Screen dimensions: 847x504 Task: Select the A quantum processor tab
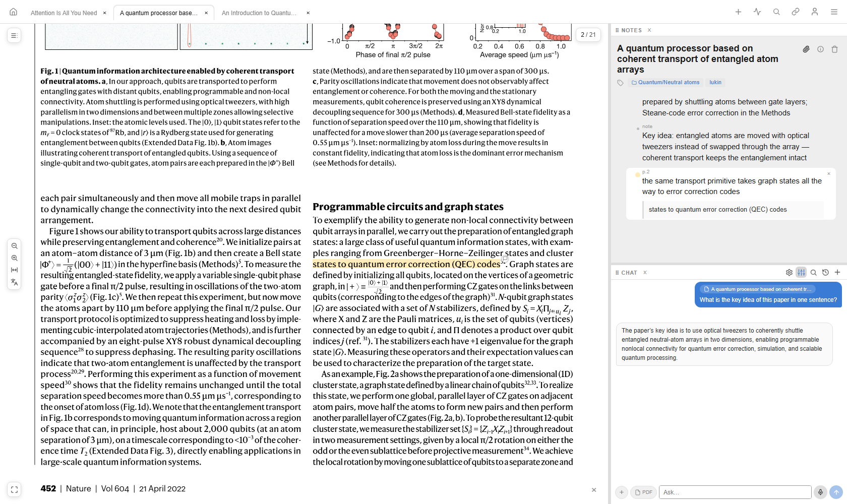click(158, 13)
